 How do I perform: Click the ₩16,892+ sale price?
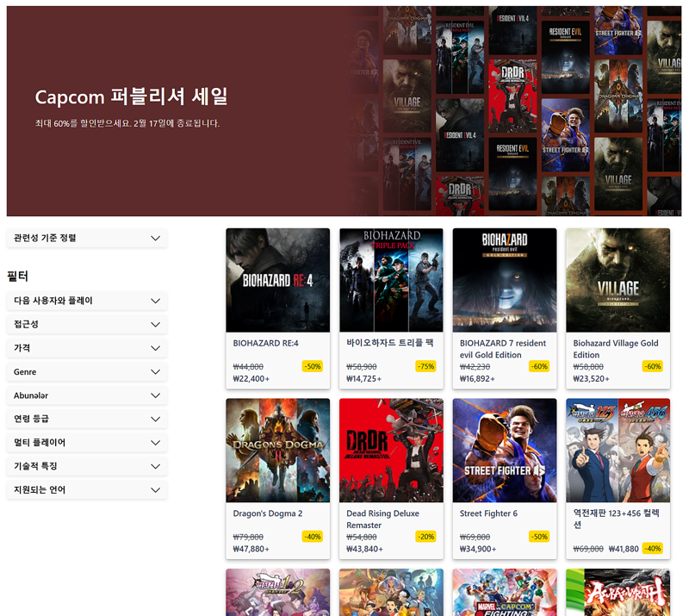pos(477,378)
